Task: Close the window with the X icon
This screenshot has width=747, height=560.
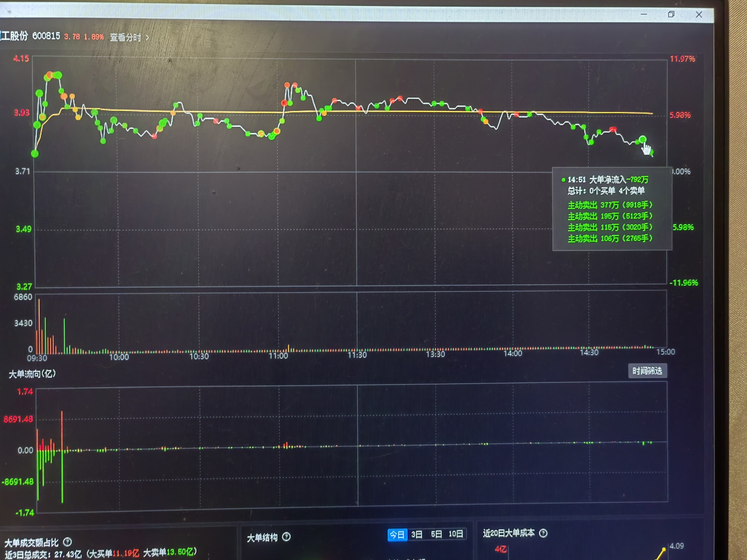Action: (699, 15)
